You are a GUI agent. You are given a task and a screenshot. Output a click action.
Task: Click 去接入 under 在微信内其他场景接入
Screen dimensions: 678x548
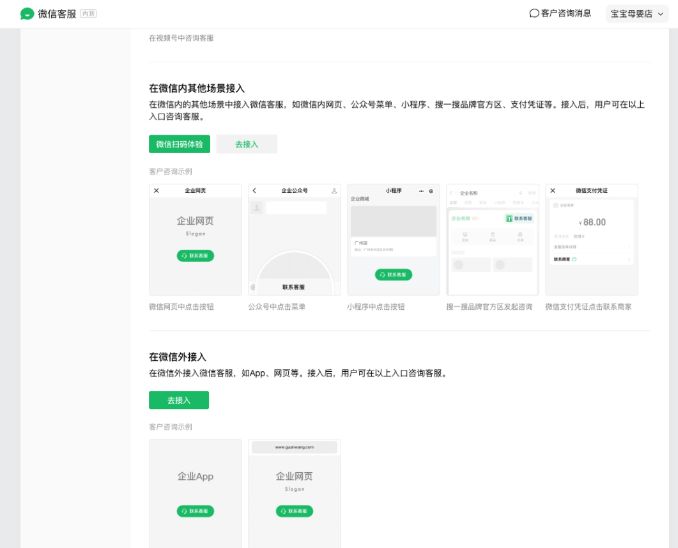[246, 144]
